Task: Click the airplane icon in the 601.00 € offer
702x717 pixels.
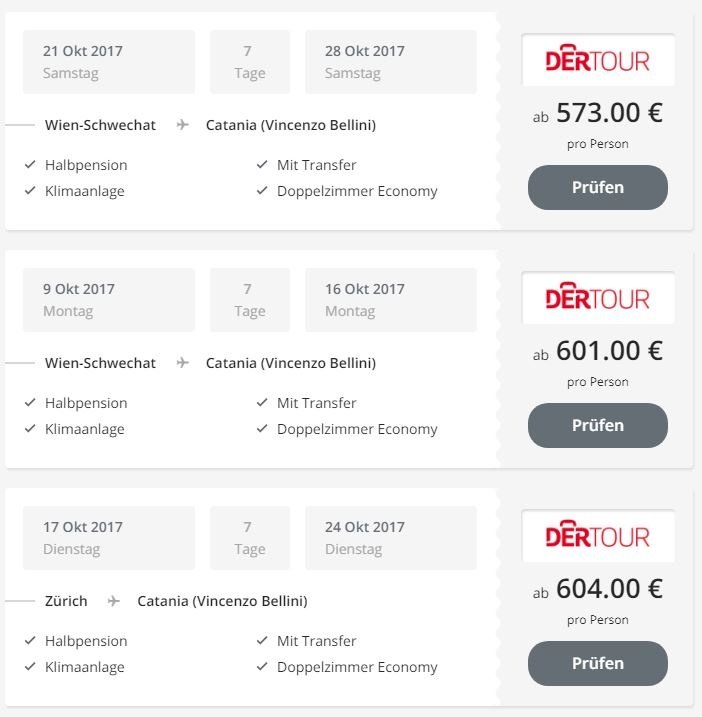Action: tap(182, 363)
